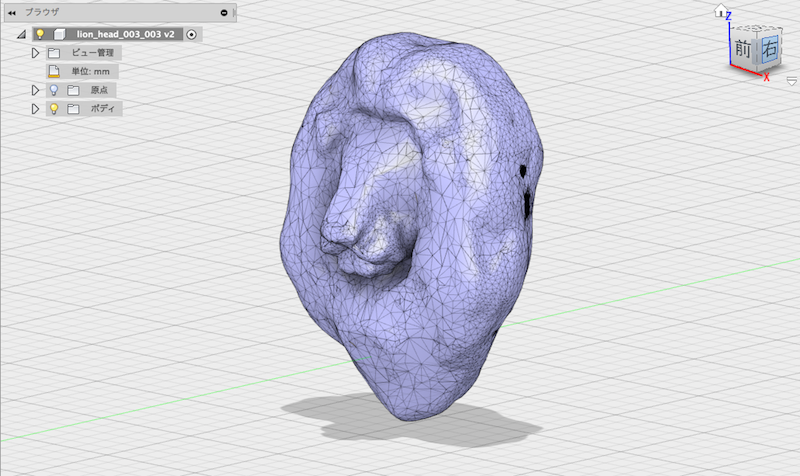Click the ブラウザ panel title

click(42, 12)
